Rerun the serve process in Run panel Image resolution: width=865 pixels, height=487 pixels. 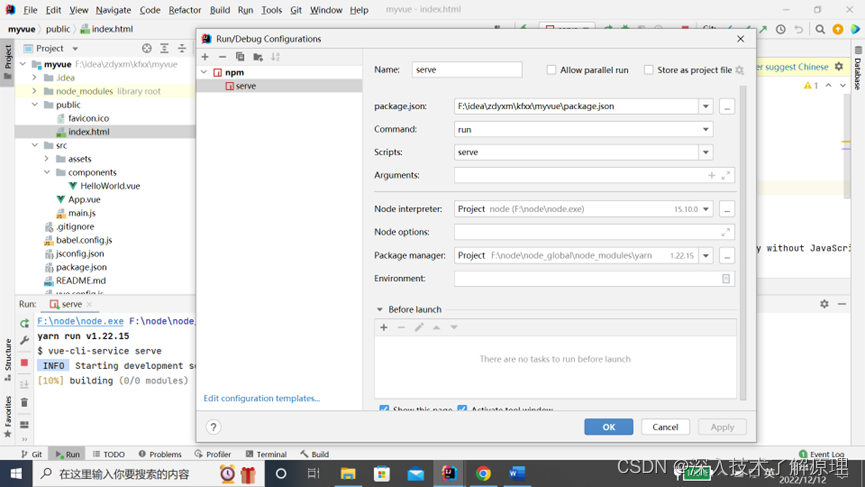[x=24, y=323]
